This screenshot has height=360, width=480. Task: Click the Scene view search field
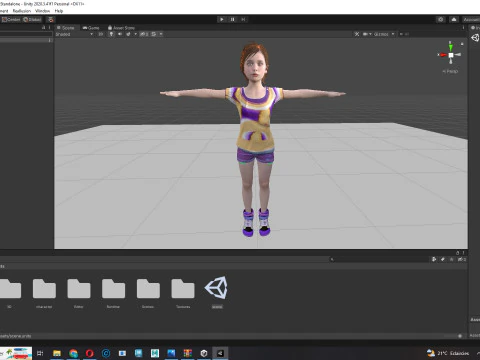[433, 34]
